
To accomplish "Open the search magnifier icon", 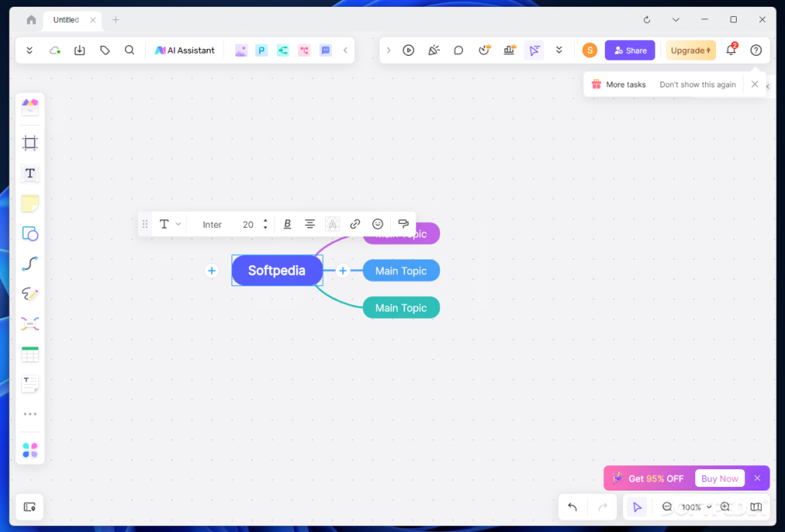I will [130, 51].
